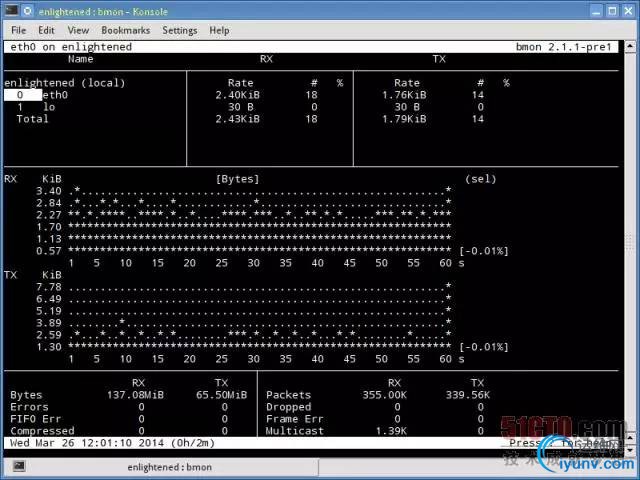Image resolution: width=640 pixels, height=480 pixels.
Task: Minimize the Konsole window
Action: [x=596, y=11]
